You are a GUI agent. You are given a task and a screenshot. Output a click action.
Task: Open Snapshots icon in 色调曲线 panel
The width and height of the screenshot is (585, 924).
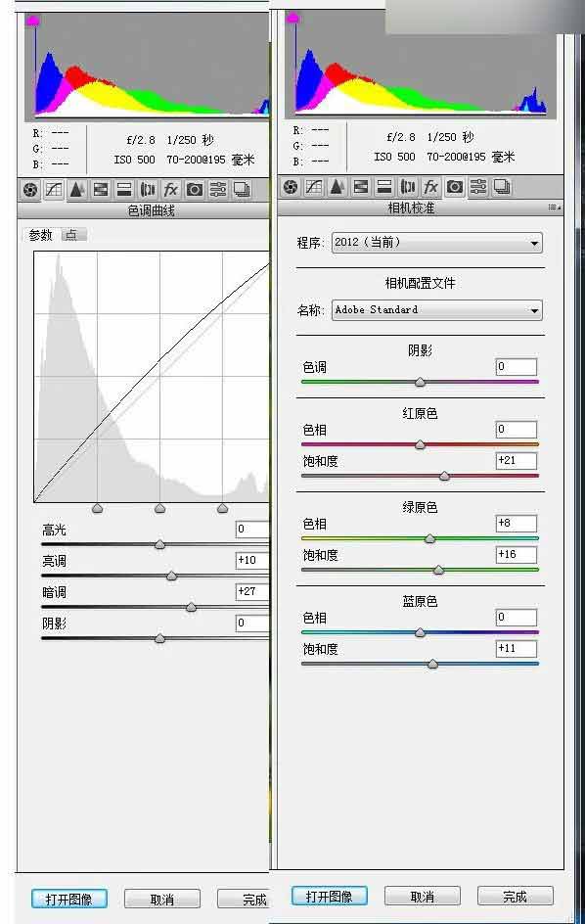tap(242, 189)
